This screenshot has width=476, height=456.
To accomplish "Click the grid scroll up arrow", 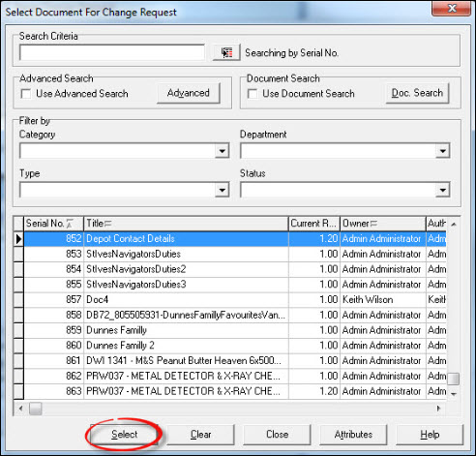I will 454,224.
